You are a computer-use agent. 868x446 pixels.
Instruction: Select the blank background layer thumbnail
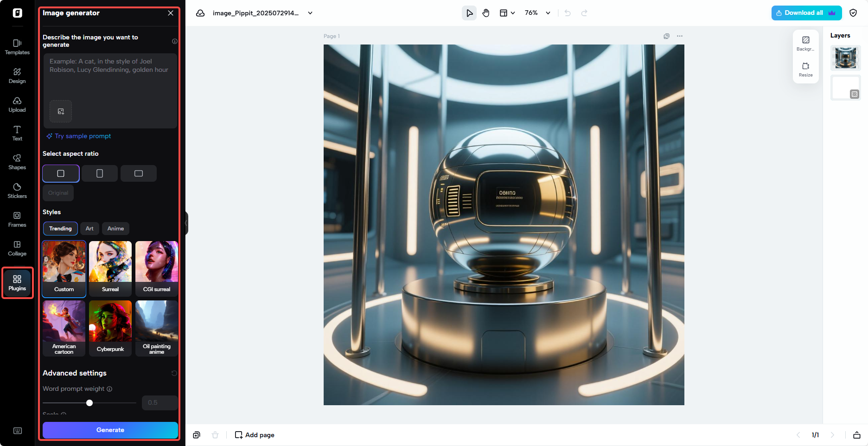[846, 88]
